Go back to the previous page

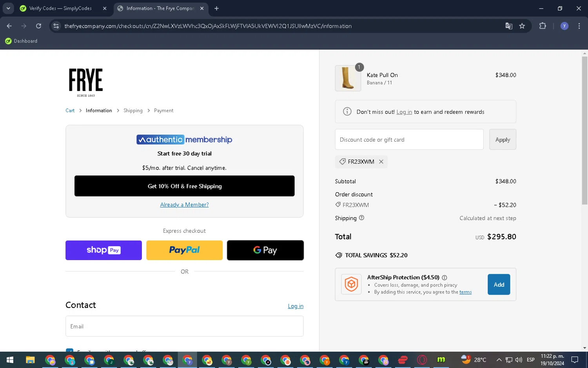9,26
